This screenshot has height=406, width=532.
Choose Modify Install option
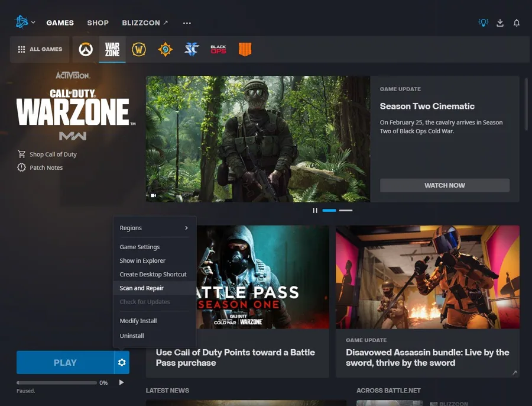click(x=154, y=321)
